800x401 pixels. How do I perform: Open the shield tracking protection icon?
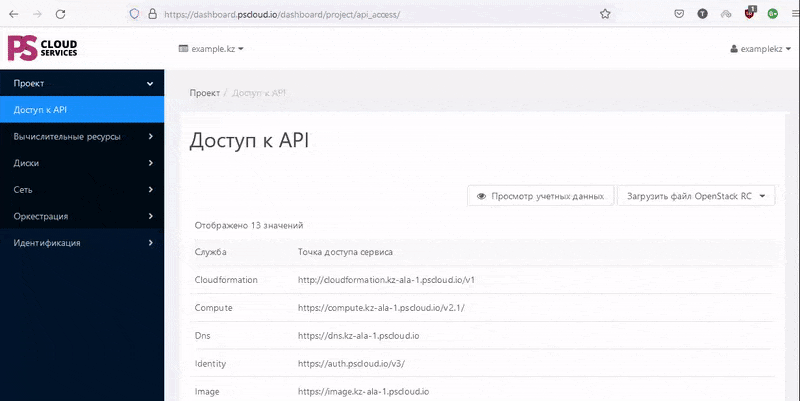click(134, 14)
